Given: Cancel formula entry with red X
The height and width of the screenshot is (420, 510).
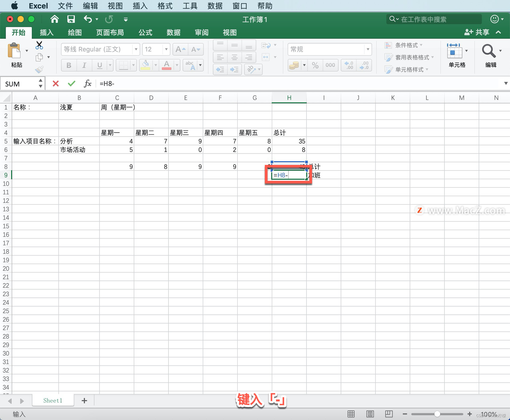Looking at the screenshot, I should point(56,84).
